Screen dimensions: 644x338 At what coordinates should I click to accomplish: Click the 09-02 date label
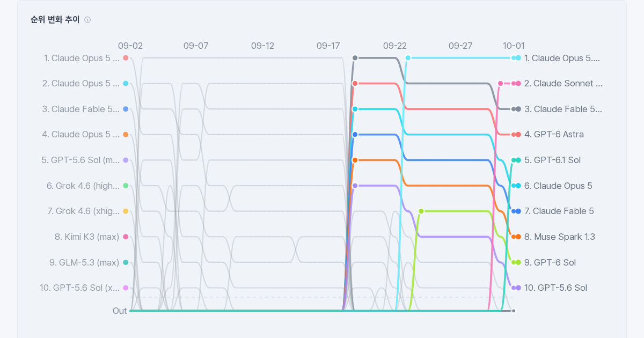tap(130, 46)
